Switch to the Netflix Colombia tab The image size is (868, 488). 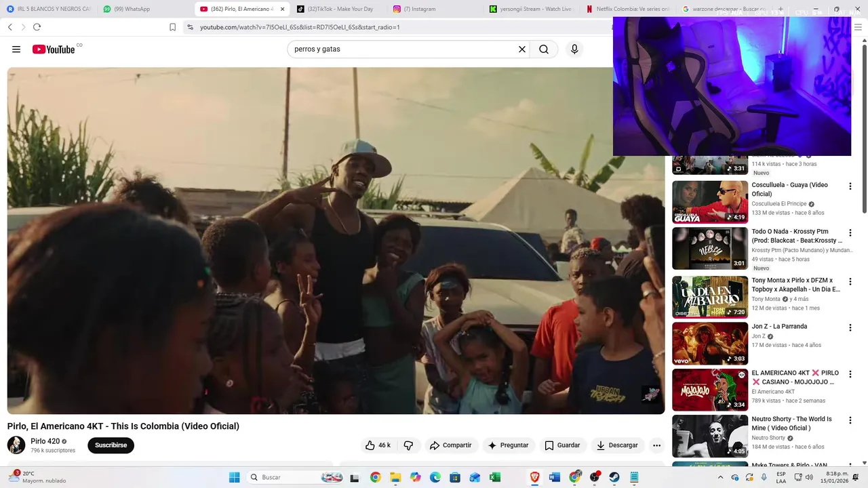628,9
